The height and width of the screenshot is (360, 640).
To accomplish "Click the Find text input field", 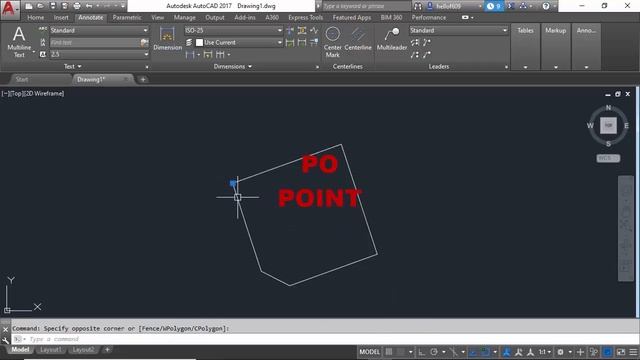I will point(95,42).
